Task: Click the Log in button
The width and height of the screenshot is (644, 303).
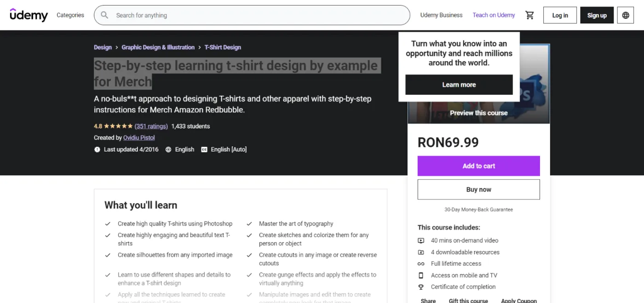Action: coord(560,15)
